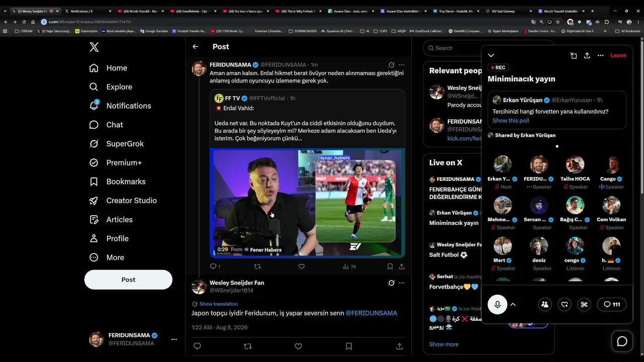Open more options on FERIDUNSAMA's post
This screenshot has height=362, width=644.
(x=401, y=65)
